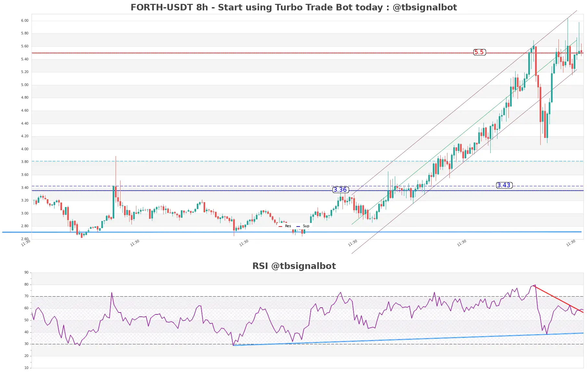Click the 3.80 price axis label

point(25,162)
